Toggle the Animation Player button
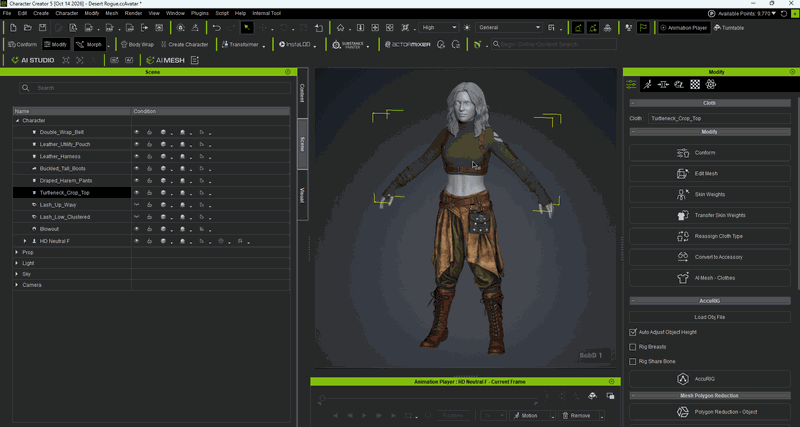The width and height of the screenshot is (800, 427). 684,28
